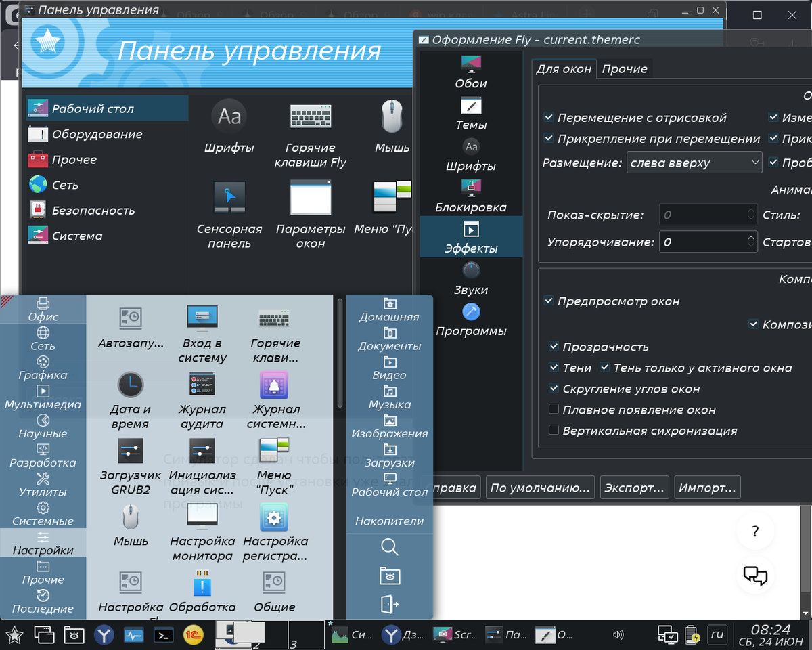The height and width of the screenshot is (650, 812).
Task: Click the start menu applications scrollbar
Action: [340, 352]
